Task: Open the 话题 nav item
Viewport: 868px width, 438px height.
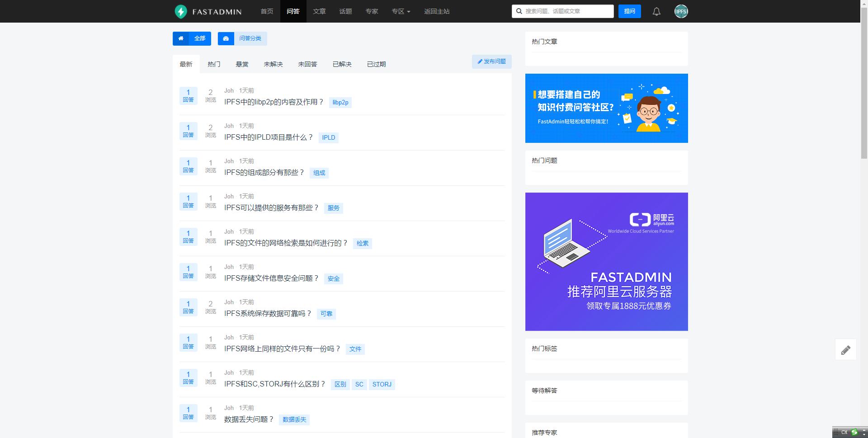Action: click(x=345, y=11)
